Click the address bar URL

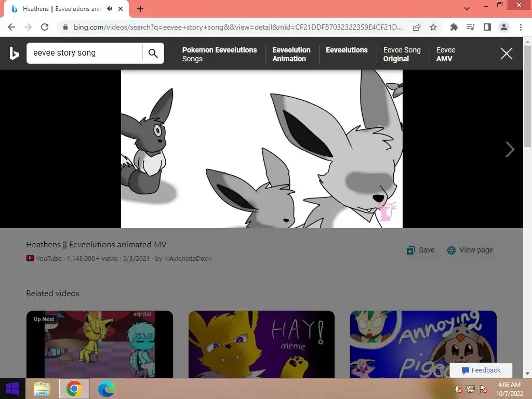(x=237, y=27)
